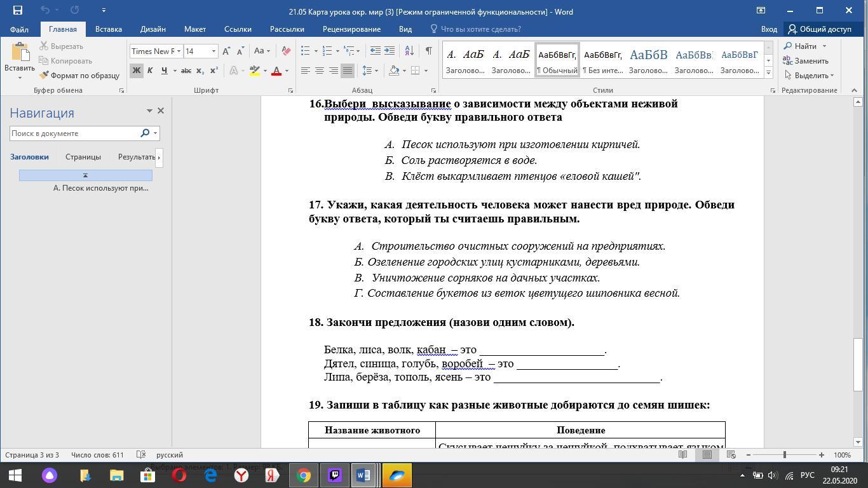Open the font name dropdown
The image size is (868, 488).
coord(179,51)
